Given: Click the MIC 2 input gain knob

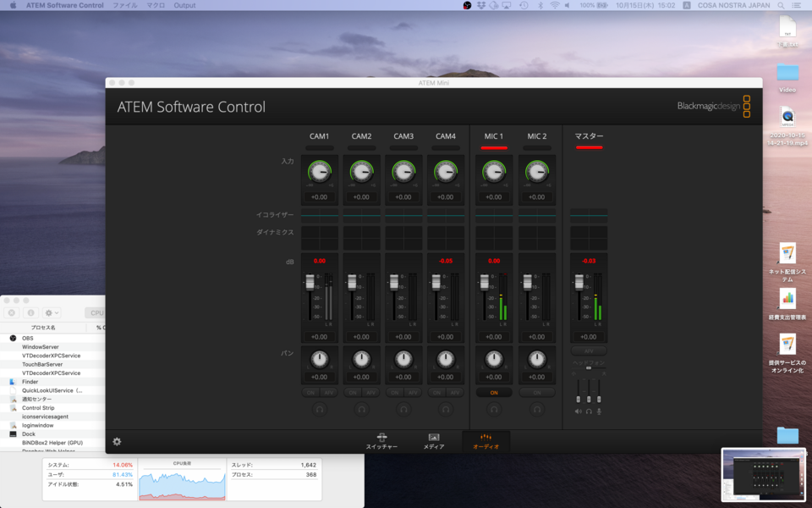Looking at the screenshot, I should click(536, 172).
